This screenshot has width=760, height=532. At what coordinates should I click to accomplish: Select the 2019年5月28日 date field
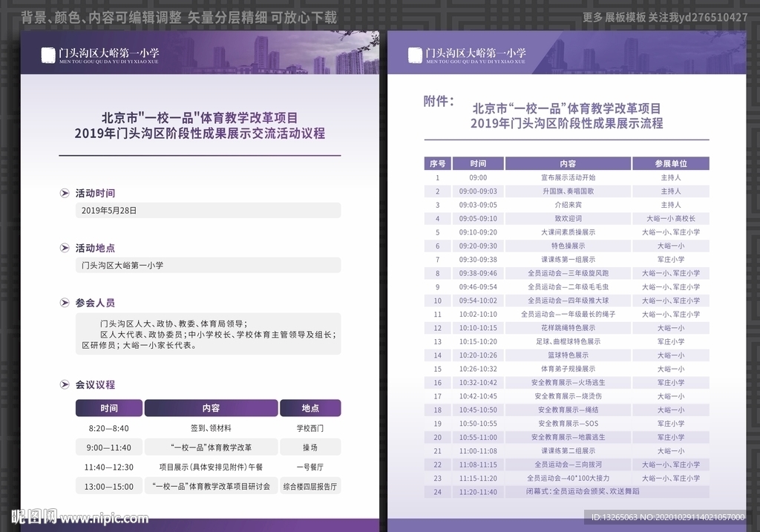tap(208, 211)
